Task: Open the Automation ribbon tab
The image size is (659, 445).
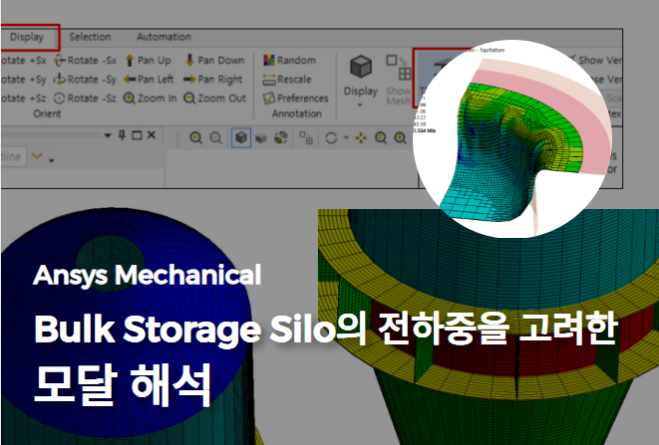Action: pyautogui.click(x=164, y=37)
